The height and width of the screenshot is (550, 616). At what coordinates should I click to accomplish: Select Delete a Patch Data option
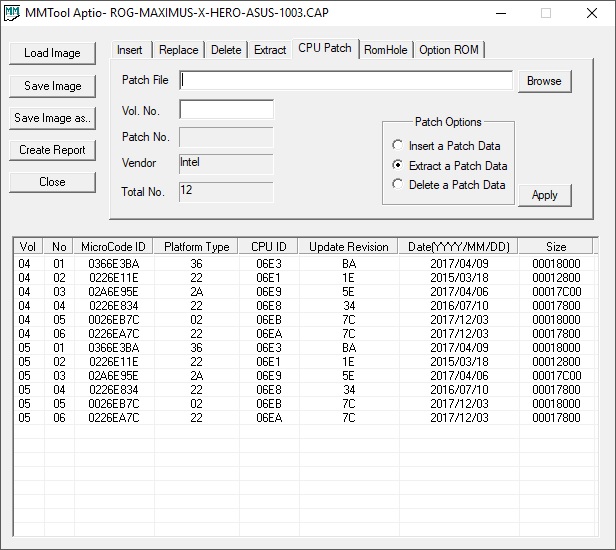pos(449,185)
